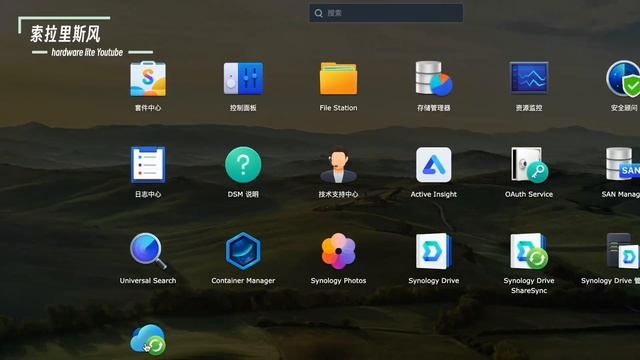Launch Universal Search
Screen dimensions: 640x360
[x=148, y=251]
